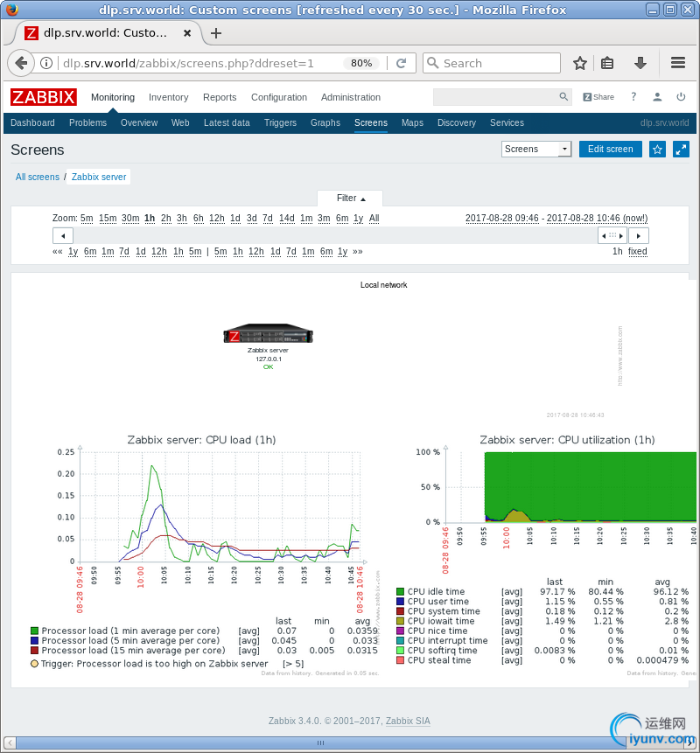The height and width of the screenshot is (753, 700).
Task: Click the Zabbix search magnifier icon
Action: pos(563,96)
